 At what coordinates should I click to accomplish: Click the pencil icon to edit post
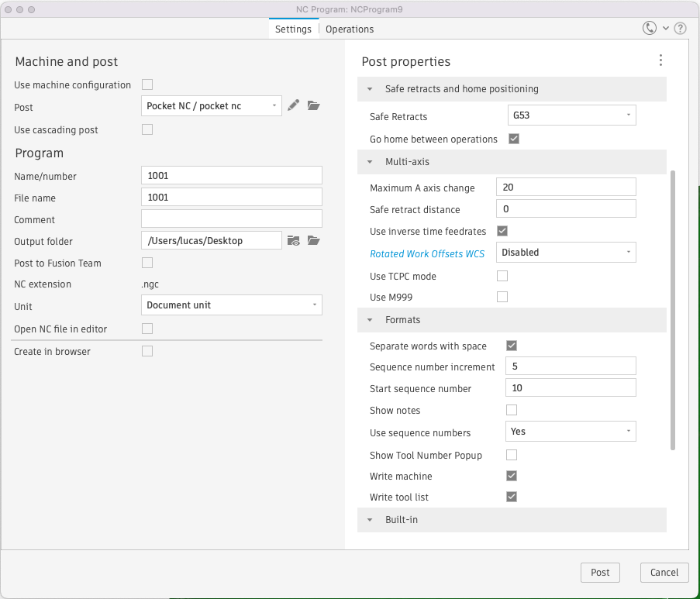point(293,105)
